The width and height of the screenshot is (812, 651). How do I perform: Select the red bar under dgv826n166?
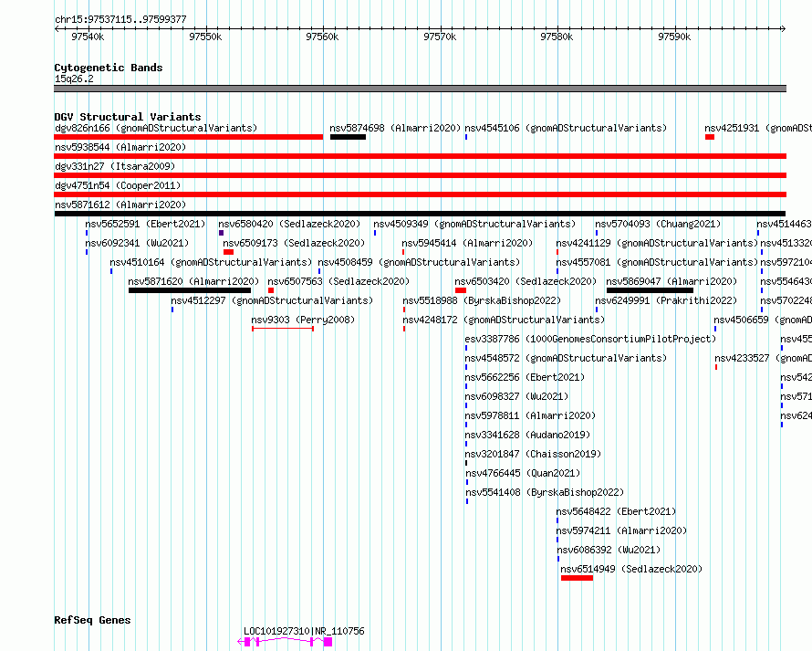(189, 137)
